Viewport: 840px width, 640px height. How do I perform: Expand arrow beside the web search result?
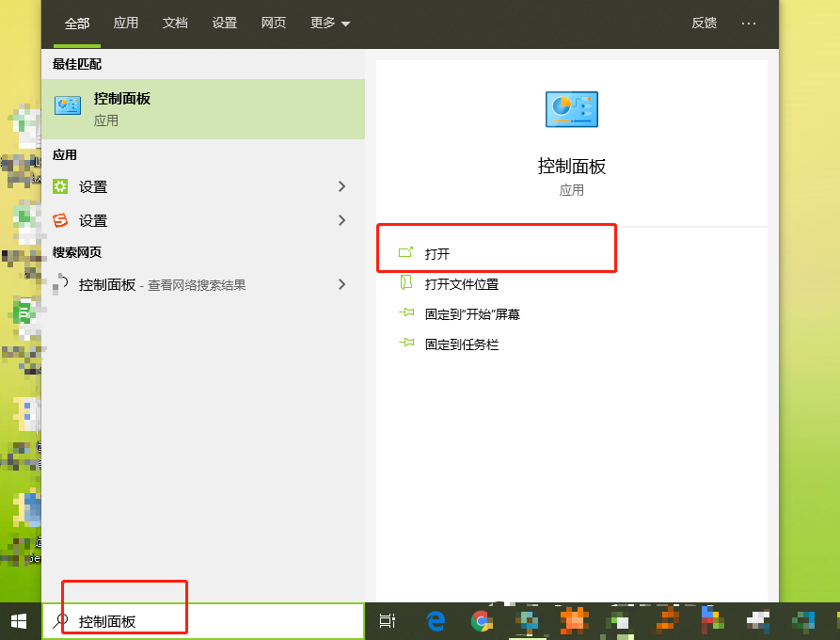(x=341, y=285)
